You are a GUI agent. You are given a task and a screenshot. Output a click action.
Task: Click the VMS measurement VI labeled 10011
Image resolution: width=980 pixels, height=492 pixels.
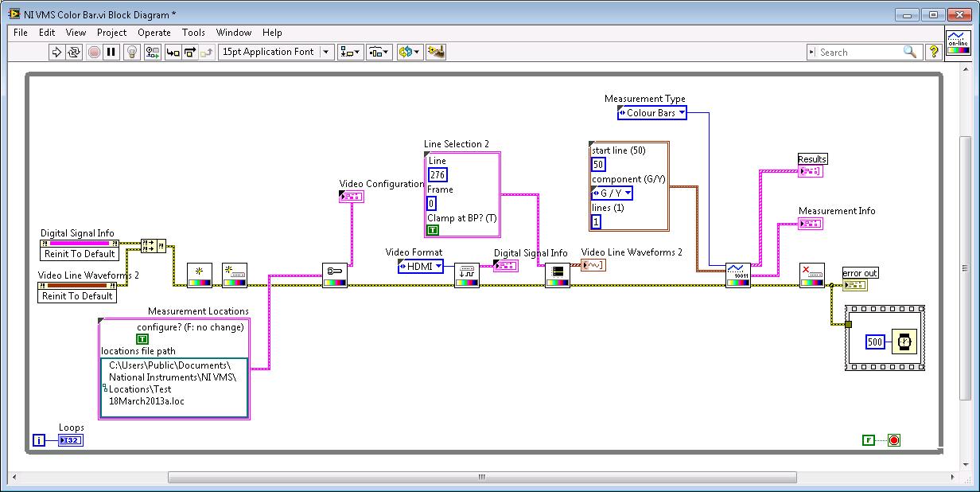point(738,275)
